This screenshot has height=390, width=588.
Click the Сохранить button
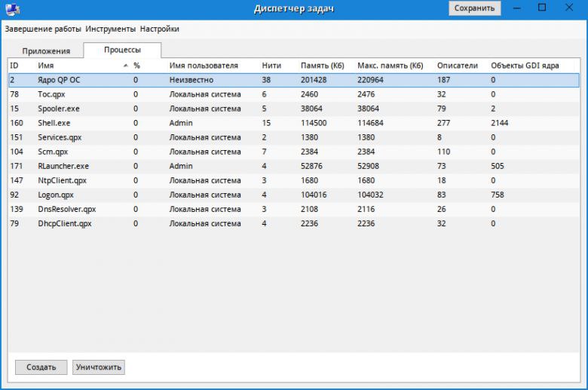pos(474,8)
